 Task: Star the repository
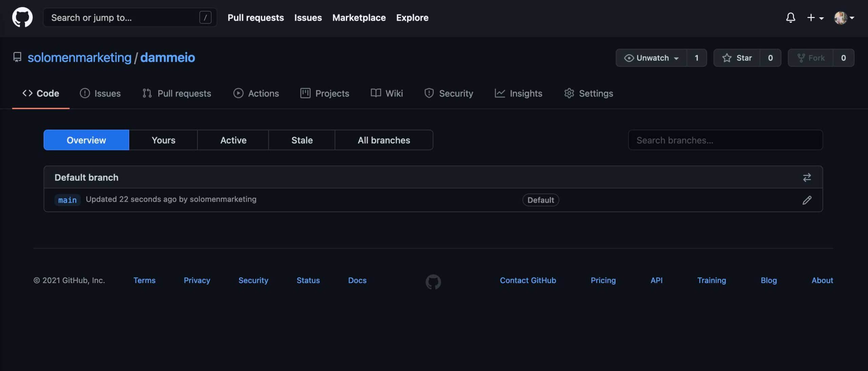(736, 58)
